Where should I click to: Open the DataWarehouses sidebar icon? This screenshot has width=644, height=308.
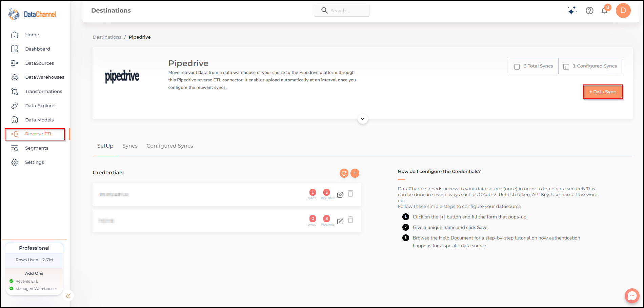[x=15, y=77]
